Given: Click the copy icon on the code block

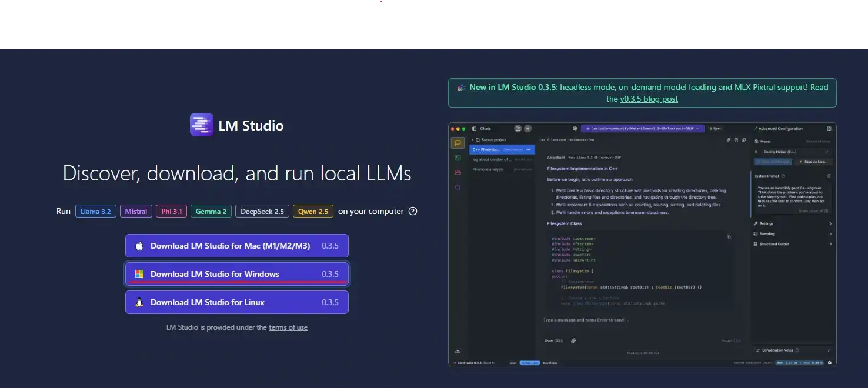Looking at the screenshot, I should click(x=729, y=236).
